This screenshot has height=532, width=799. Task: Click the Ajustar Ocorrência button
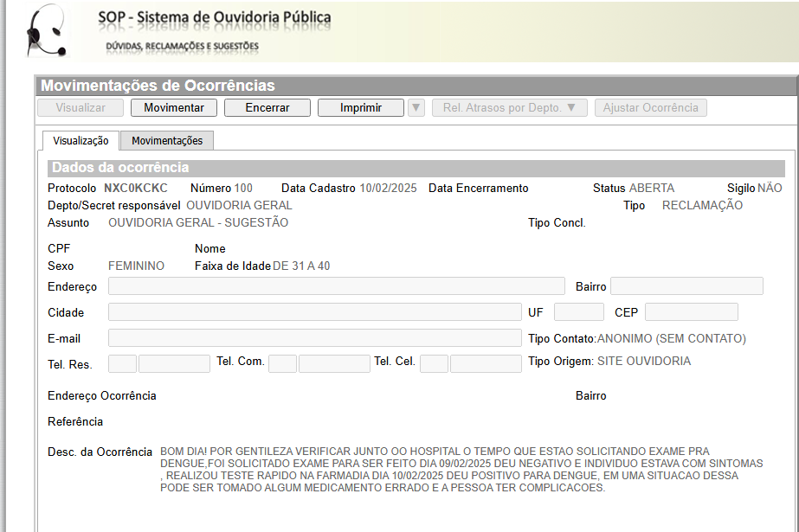650,108
